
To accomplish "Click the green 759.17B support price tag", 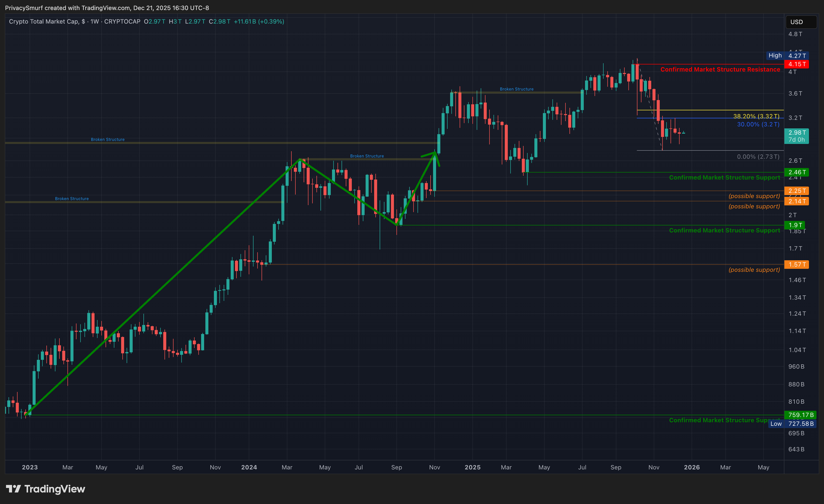I will tap(800, 415).
